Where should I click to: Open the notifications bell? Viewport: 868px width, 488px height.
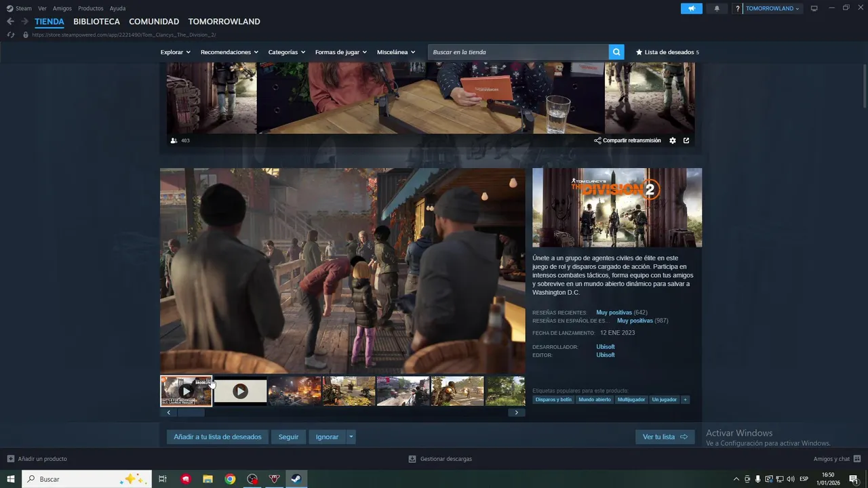717,8
